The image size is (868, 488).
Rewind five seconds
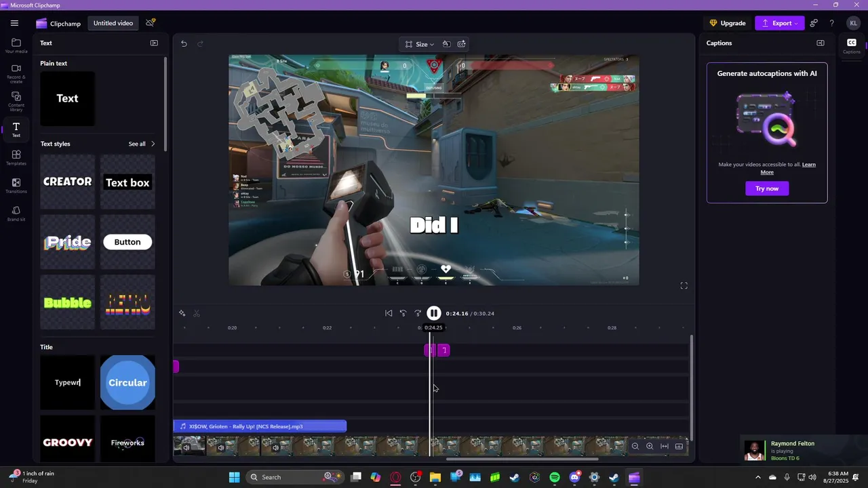(403, 313)
